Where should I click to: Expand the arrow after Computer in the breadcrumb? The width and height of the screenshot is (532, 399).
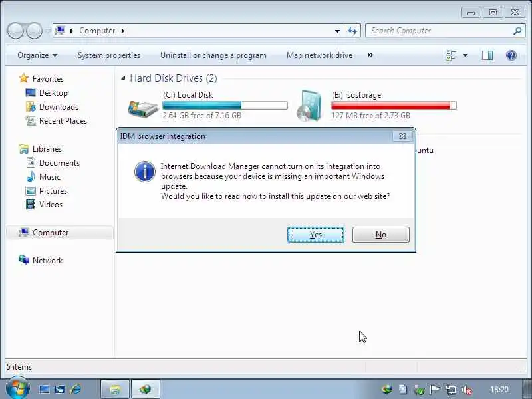point(123,31)
